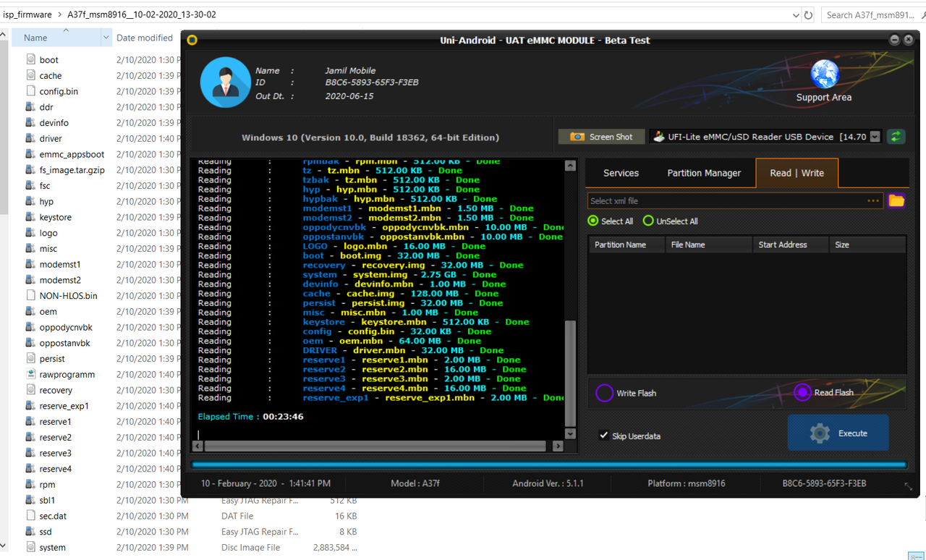Browse for xml file with folder icon
This screenshot has width=926, height=560.
click(x=896, y=201)
